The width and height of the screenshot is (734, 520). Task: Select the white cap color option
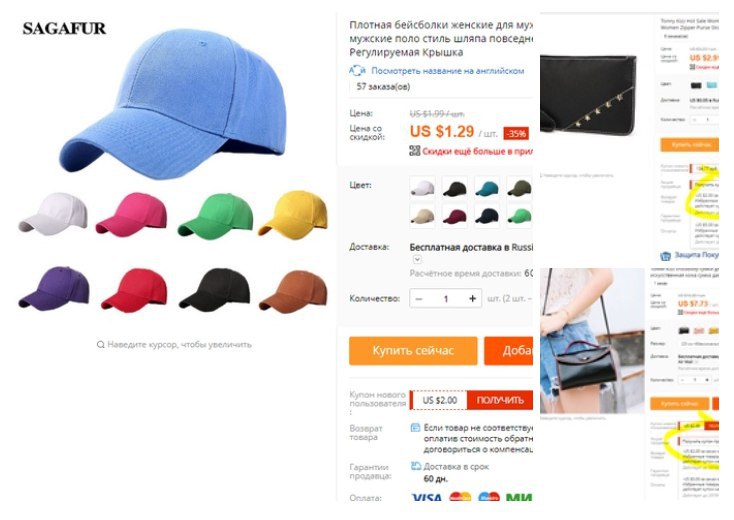click(422, 188)
